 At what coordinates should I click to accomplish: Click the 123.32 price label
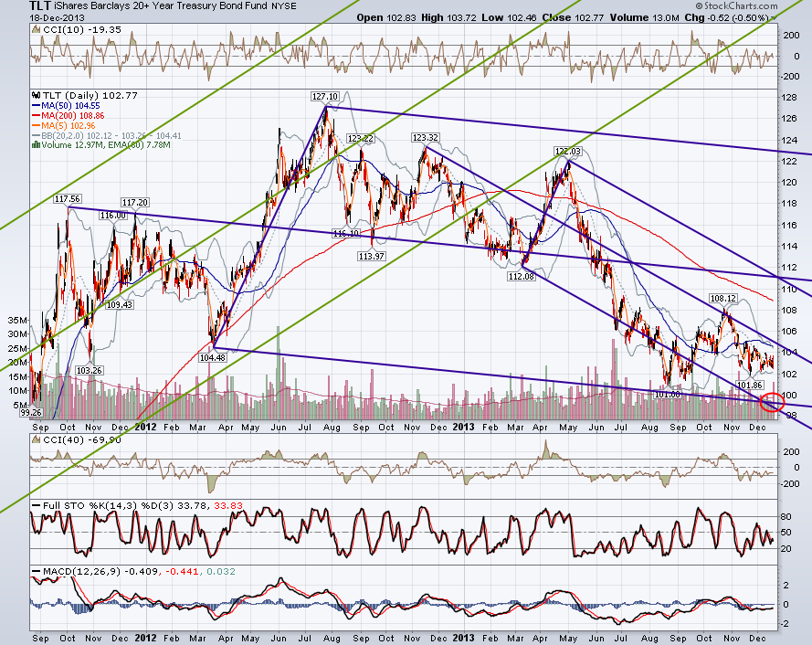pos(425,137)
